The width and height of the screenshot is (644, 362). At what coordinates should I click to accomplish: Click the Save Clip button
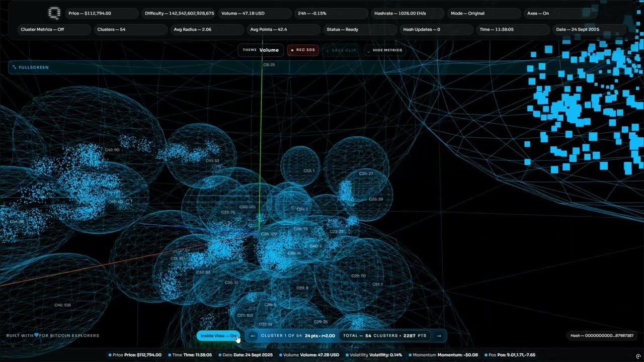coord(341,50)
